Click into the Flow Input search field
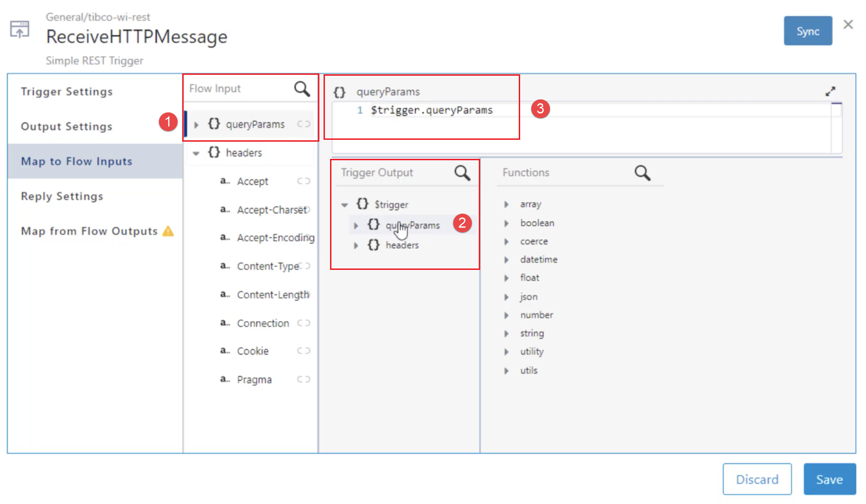The height and width of the screenshot is (504, 866). coord(239,89)
